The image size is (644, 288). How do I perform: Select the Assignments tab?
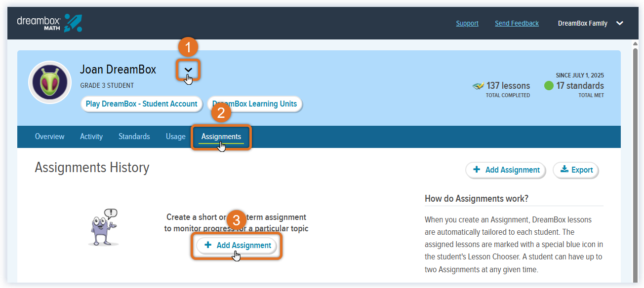[221, 137]
